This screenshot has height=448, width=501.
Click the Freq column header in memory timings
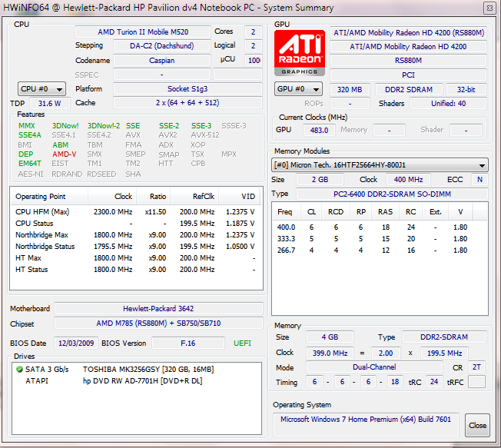pyautogui.click(x=287, y=212)
